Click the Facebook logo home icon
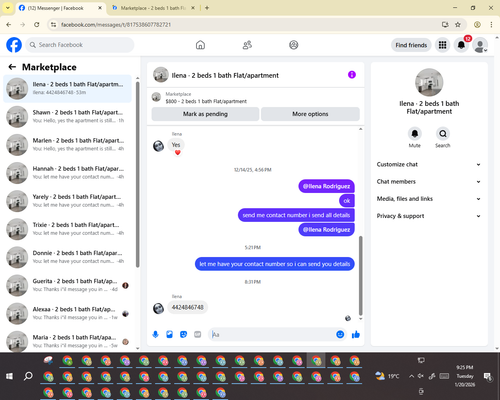The width and height of the screenshot is (500, 400). click(x=14, y=45)
